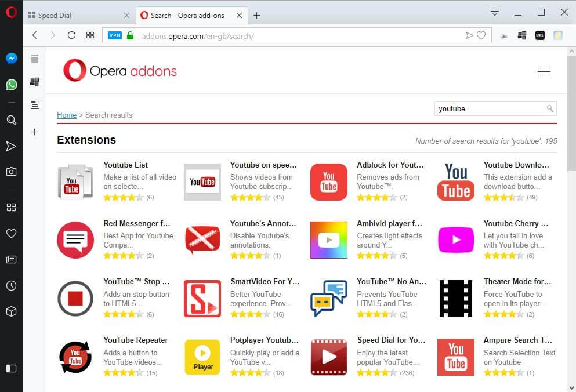The width and height of the screenshot is (576, 392).
Task: Open Facebook Messenger in the sidebar
Action: click(x=12, y=58)
